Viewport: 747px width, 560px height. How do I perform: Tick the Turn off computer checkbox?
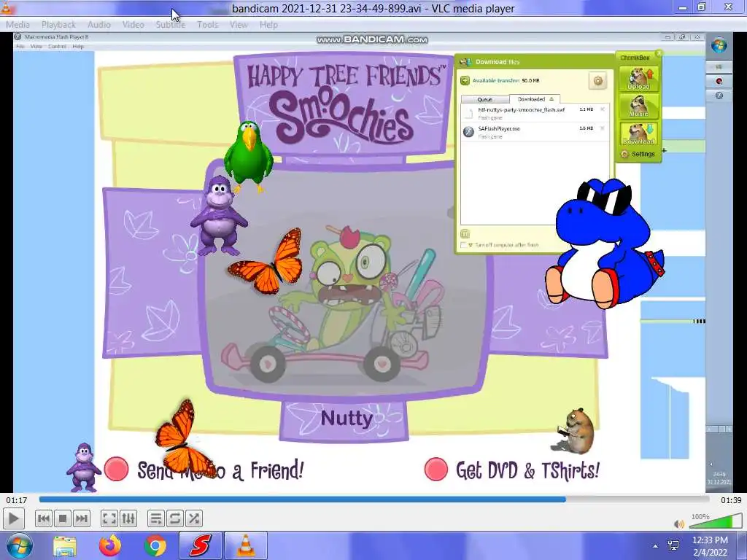(463, 245)
